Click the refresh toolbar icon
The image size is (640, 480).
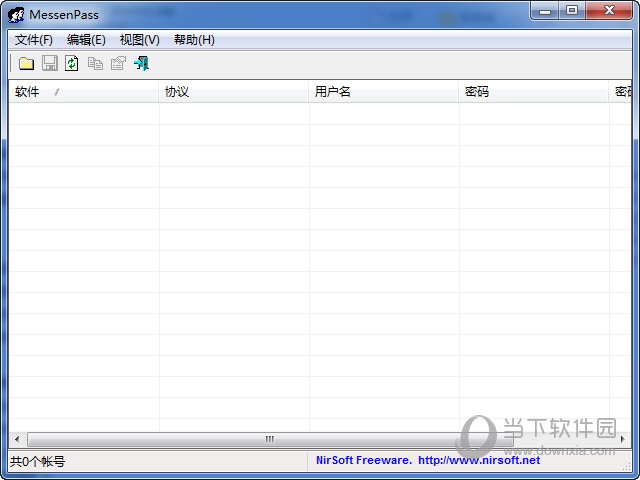pos(72,64)
